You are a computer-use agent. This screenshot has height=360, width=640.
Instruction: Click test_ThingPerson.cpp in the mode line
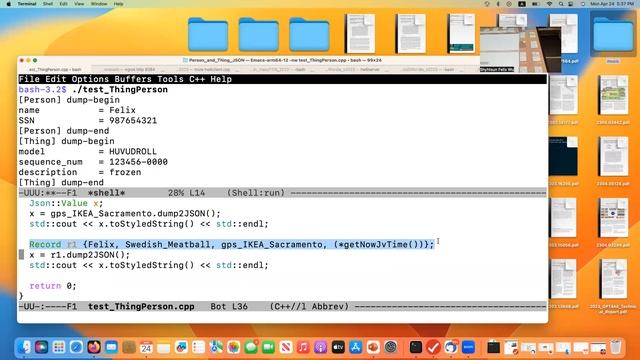click(x=141, y=306)
